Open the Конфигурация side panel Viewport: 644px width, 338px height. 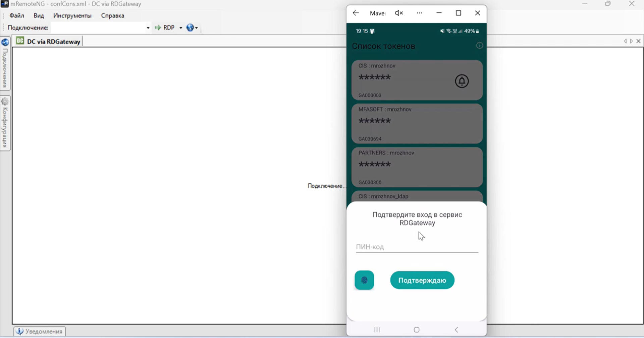pyautogui.click(x=5, y=123)
